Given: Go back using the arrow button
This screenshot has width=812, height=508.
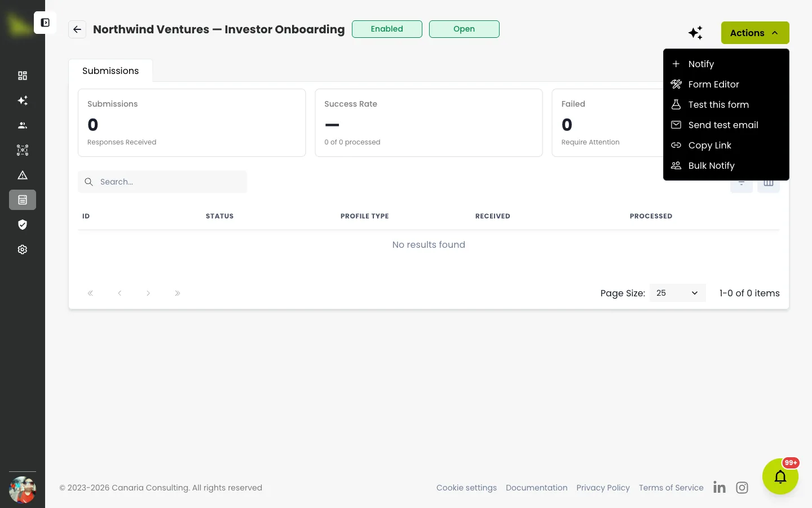Looking at the screenshot, I should 77,29.
